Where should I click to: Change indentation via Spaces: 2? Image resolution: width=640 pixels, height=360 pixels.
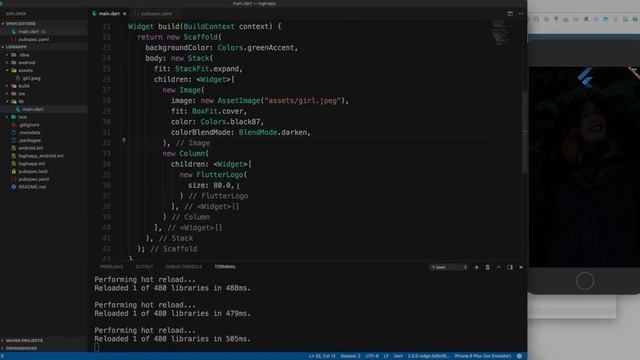350,356
